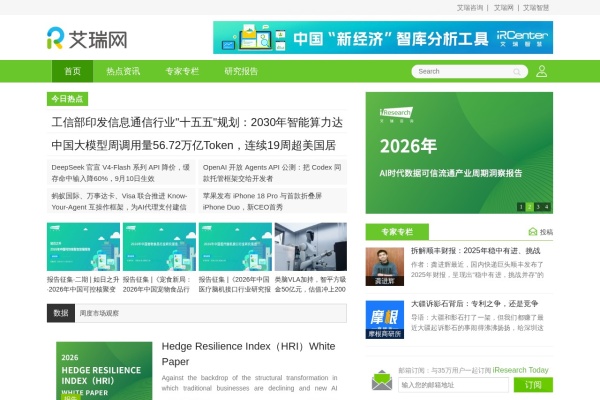Image resolution: width=600 pixels, height=400 pixels.
Task: Click 周度市场观察 text
Action: 99,313
